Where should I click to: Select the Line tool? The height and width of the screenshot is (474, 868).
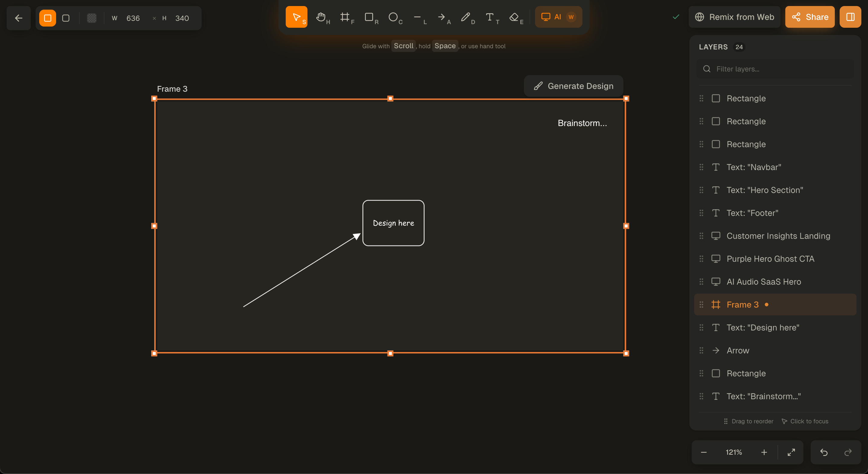[x=418, y=17]
